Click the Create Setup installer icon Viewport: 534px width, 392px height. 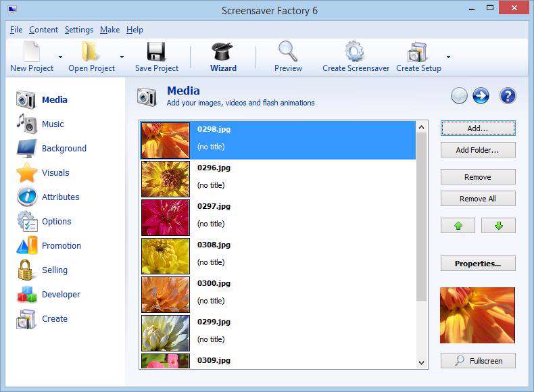[x=418, y=52]
